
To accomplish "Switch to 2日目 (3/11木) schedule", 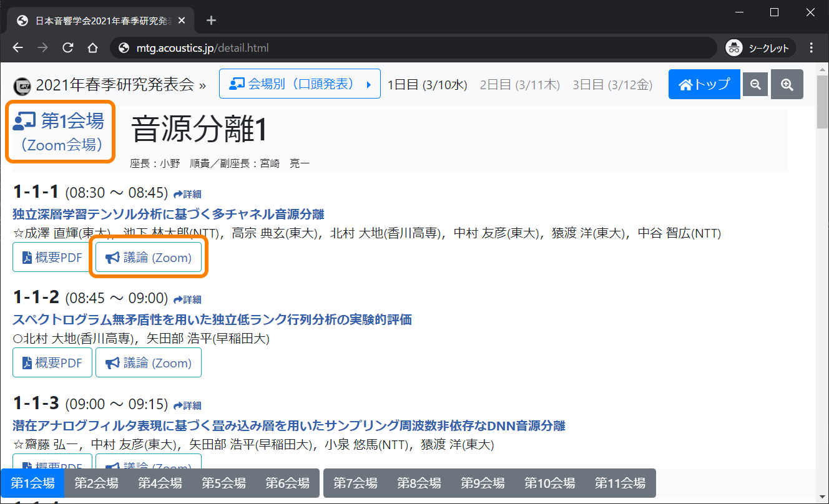I will click(519, 85).
